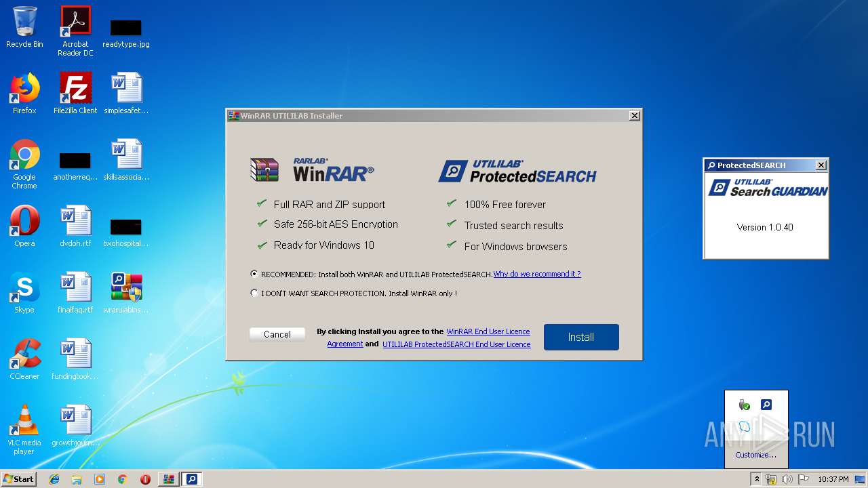The width and height of the screenshot is (868, 488).
Task: Select the VLC media player desktop shortcut
Action: click(24, 430)
